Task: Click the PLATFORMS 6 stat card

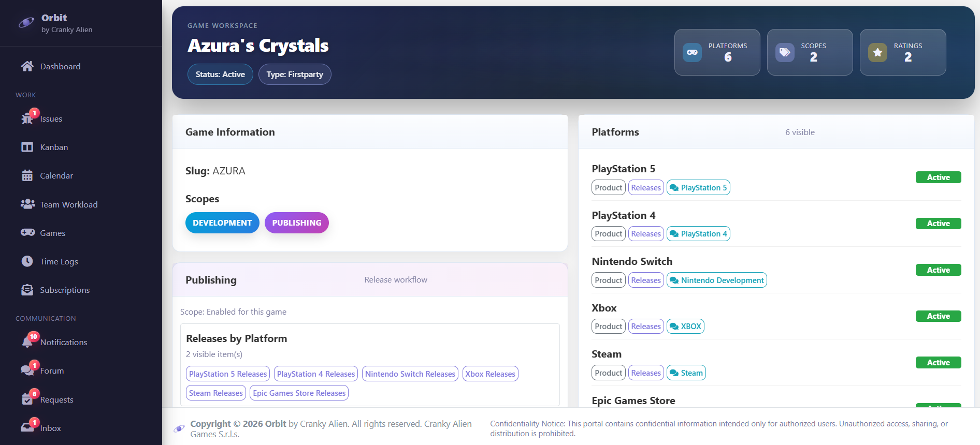Action: pos(717,52)
